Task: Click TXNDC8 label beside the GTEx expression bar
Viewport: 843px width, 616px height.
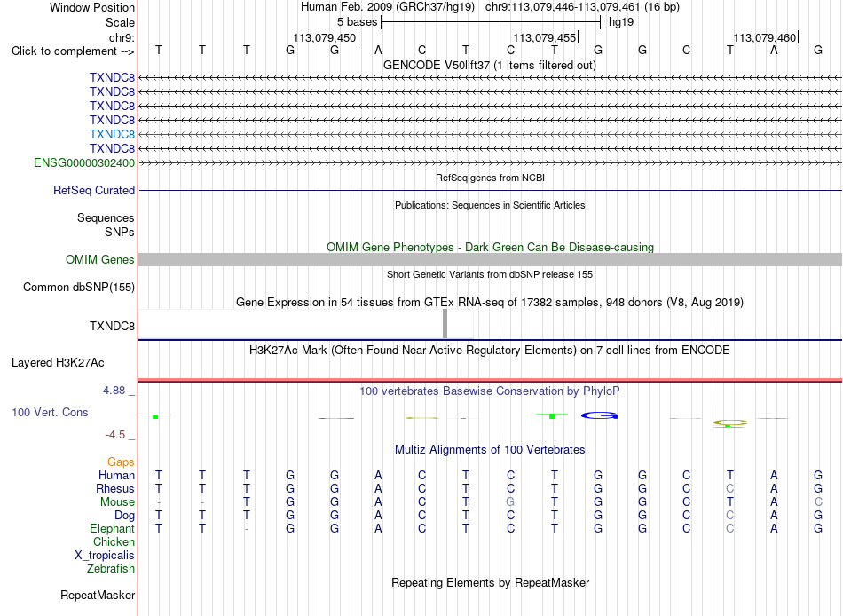Action: (x=112, y=326)
